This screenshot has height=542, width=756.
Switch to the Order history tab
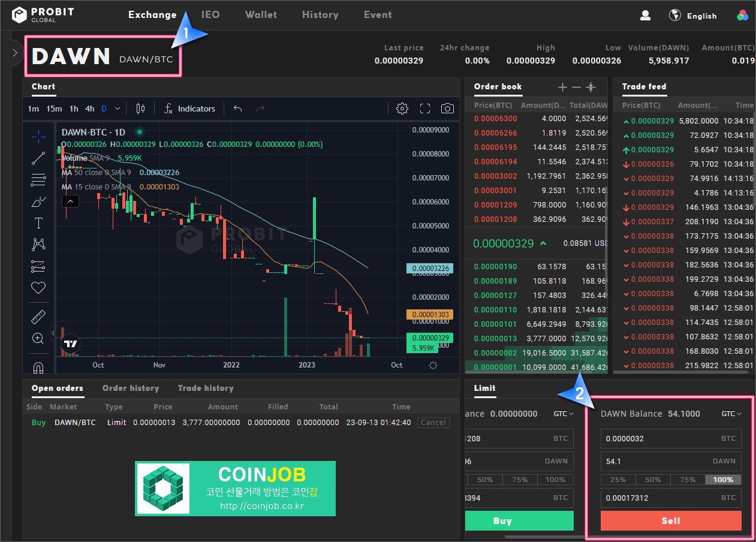click(x=131, y=389)
